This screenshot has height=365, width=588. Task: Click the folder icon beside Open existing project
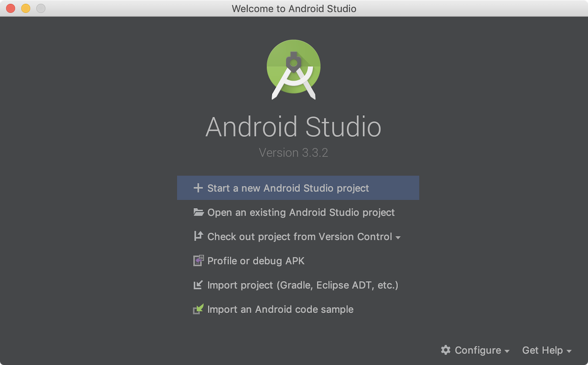tap(198, 212)
